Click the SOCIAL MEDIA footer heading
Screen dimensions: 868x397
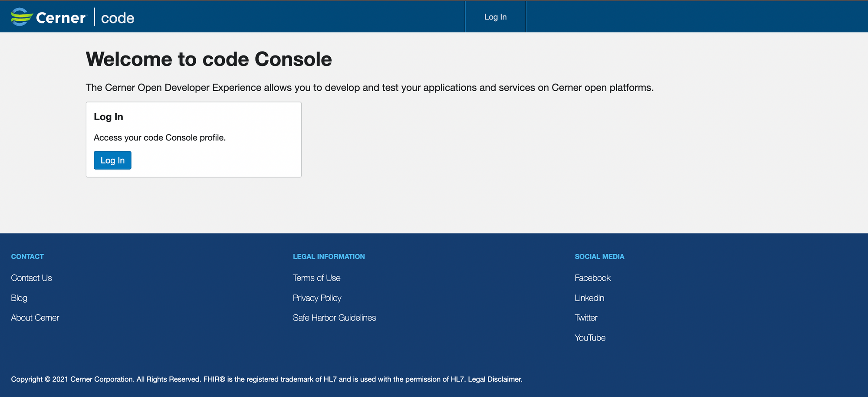pyautogui.click(x=599, y=256)
